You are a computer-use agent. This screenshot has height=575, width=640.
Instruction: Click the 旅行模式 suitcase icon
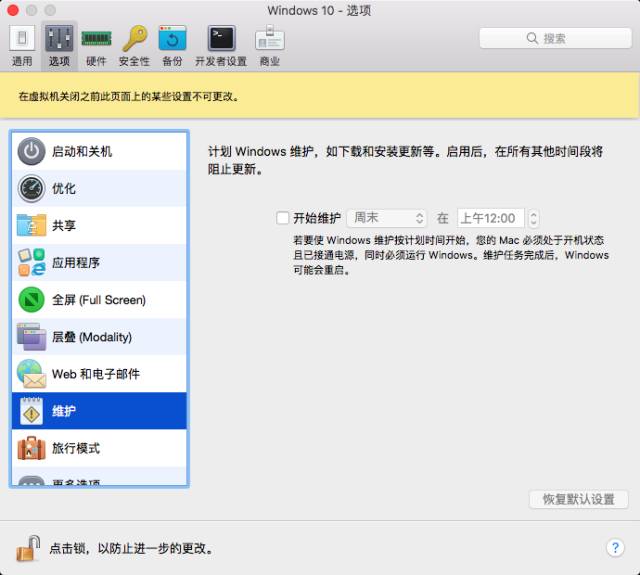click(31, 448)
